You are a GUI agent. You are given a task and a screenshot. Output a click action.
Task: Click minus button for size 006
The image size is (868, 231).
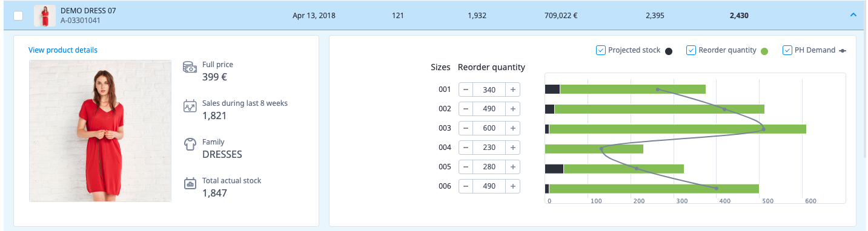(466, 186)
